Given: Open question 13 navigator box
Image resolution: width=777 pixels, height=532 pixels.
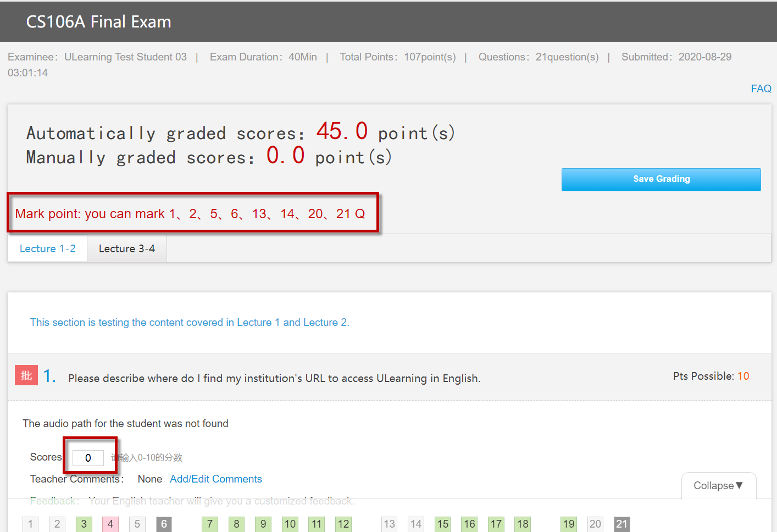Looking at the screenshot, I should click(390, 524).
